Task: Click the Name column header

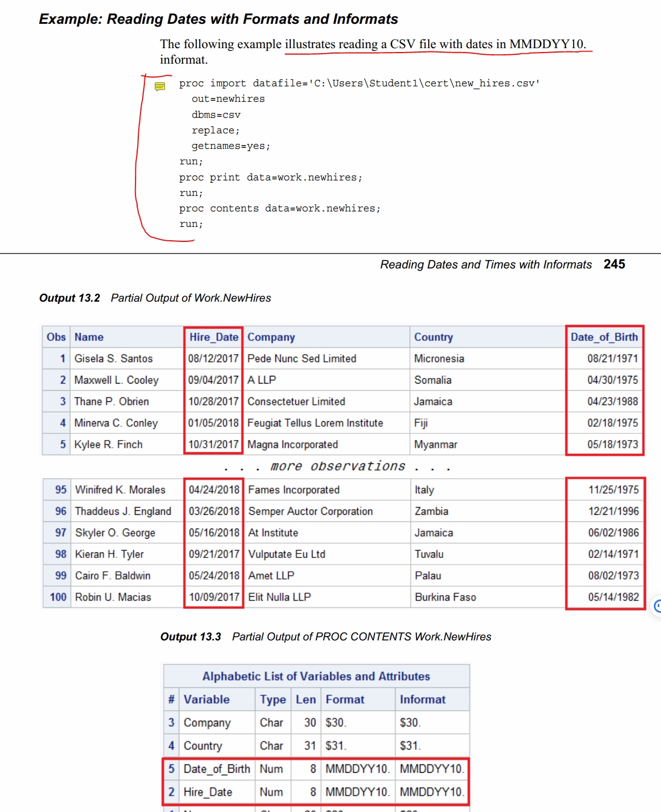Action: 89,337
